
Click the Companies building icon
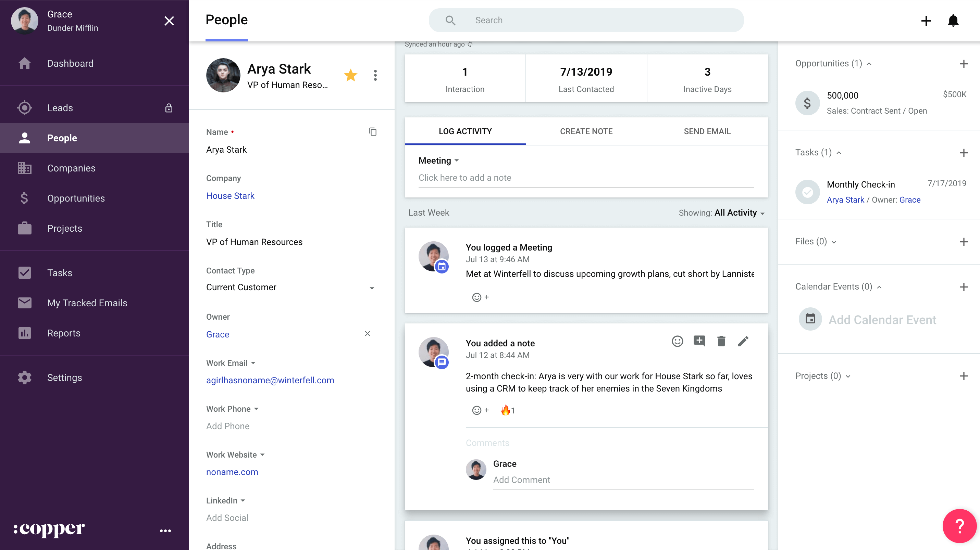[x=25, y=168]
